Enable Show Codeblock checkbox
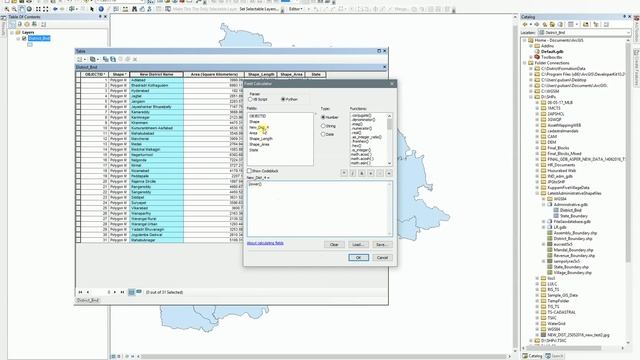Image resolution: width=640 pixels, height=360 pixels. [x=249, y=171]
